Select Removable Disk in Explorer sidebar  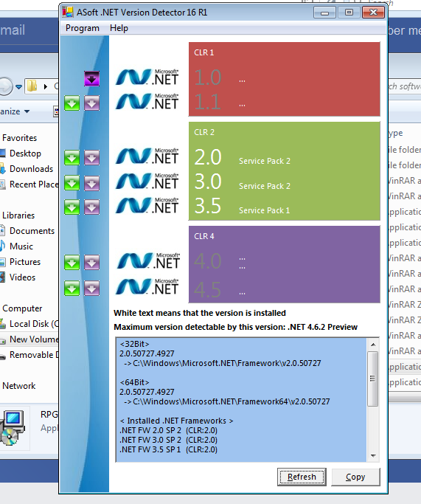point(34,354)
